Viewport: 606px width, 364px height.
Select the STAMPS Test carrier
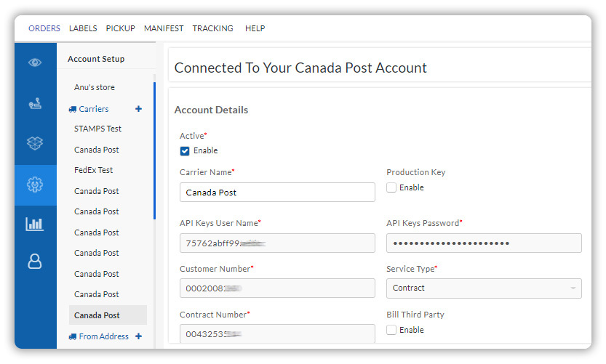click(x=97, y=129)
